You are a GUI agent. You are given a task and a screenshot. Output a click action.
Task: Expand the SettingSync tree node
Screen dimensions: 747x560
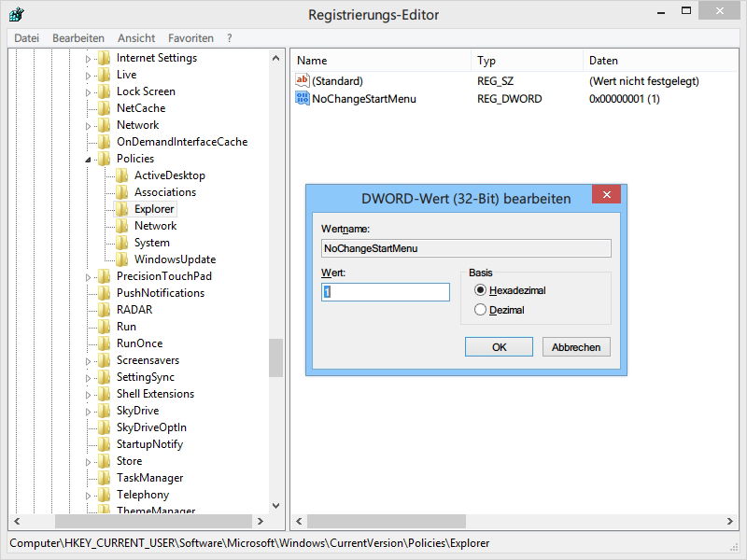88,378
